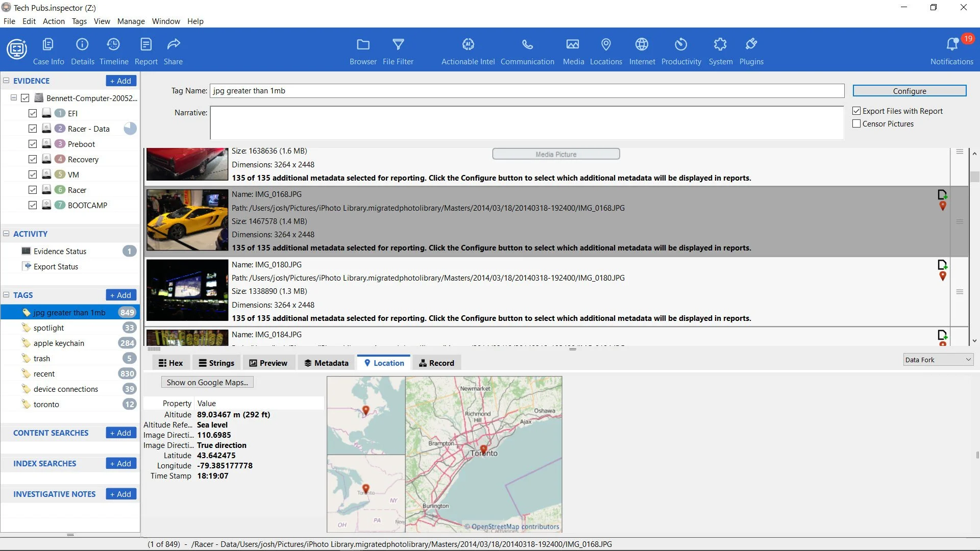Click location pin icon for IMG_0180.JPG
This screenshot has height=551, width=980.
click(x=943, y=277)
